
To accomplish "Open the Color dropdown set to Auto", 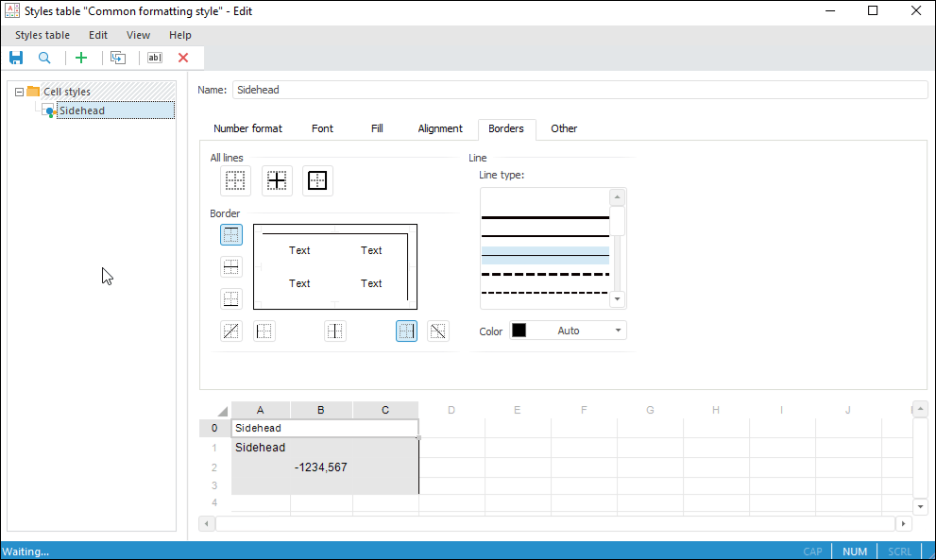I will click(568, 331).
